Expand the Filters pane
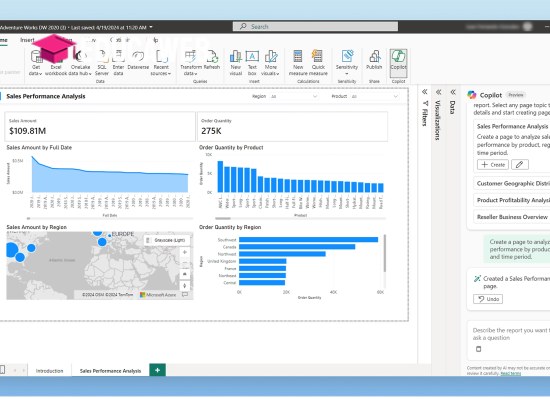 pos(424,92)
